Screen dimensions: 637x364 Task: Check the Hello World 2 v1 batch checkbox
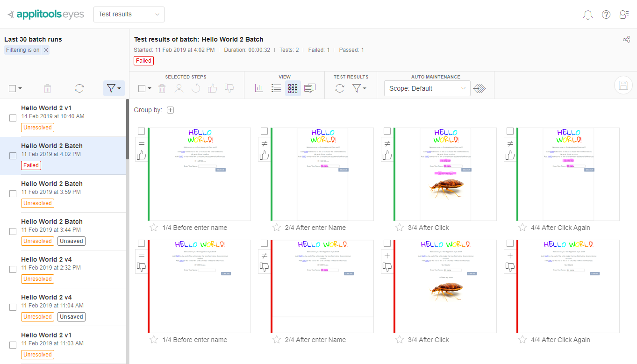(13, 118)
